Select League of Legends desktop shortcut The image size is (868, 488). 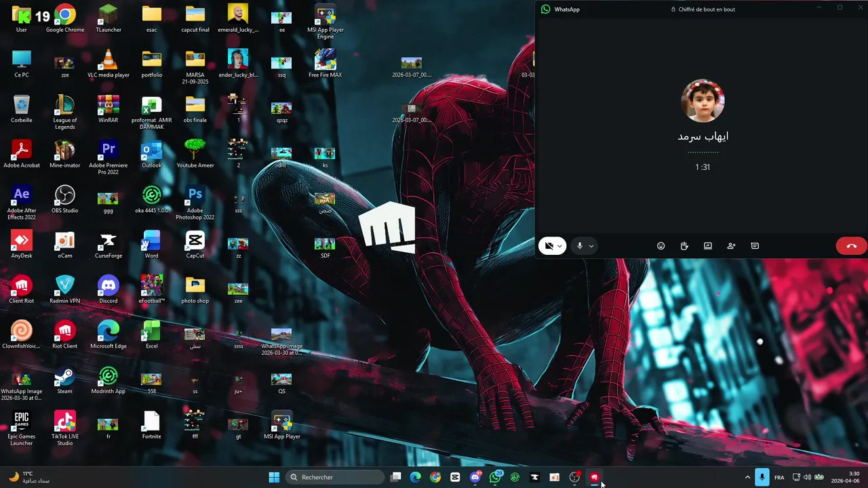click(65, 113)
